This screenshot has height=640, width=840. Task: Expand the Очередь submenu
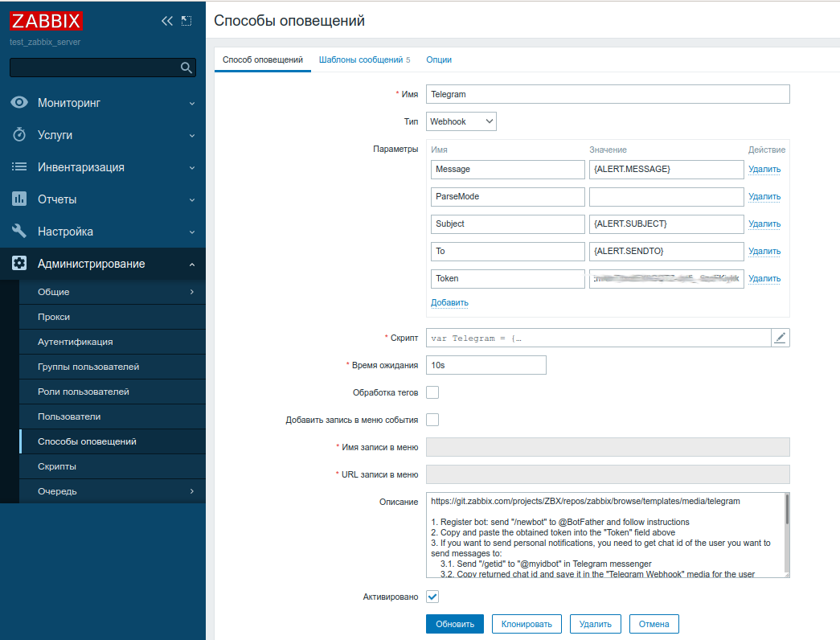point(113,491)
